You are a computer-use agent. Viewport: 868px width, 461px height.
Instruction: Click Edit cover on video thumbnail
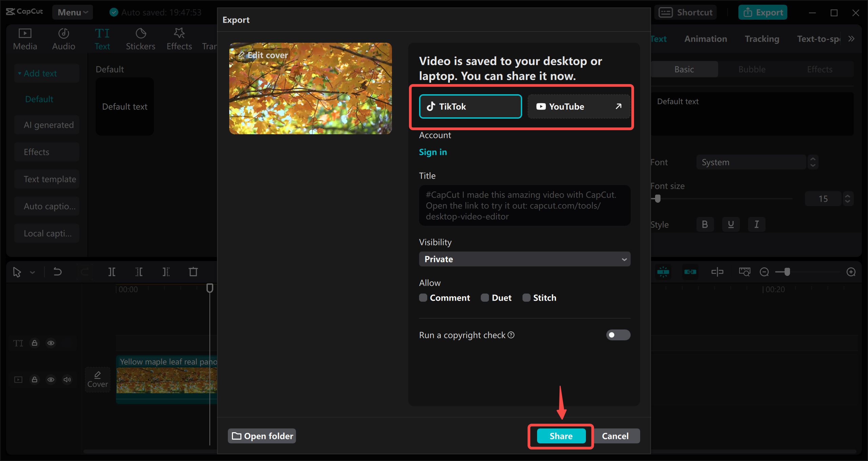pyautogui.click(x=263, y=55)
